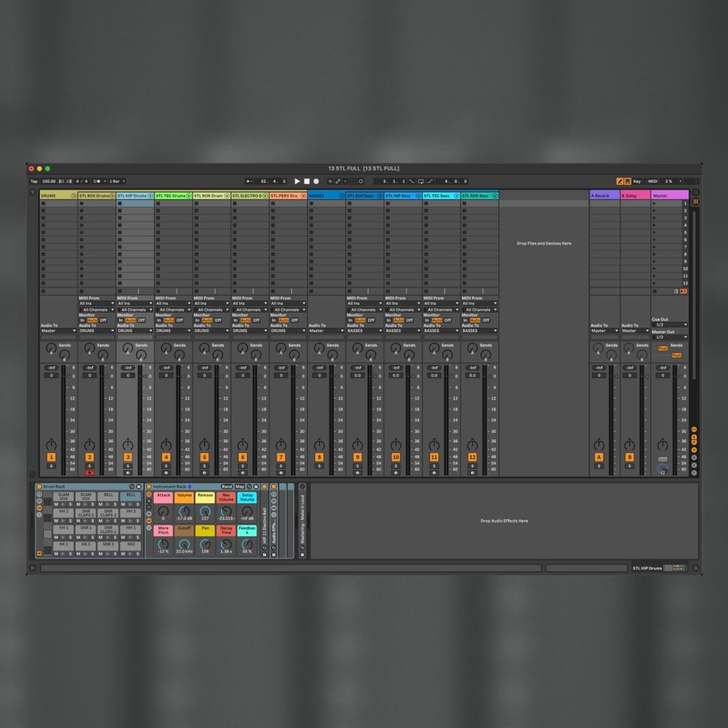Toggle the Loop switch icon
This screenshot has width=728, height=728.
point(421,181)
